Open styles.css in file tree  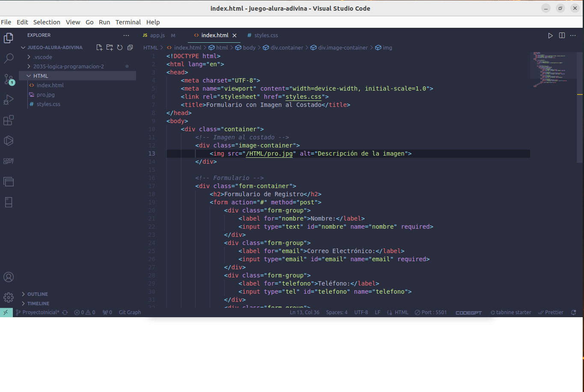coord(77,104)
